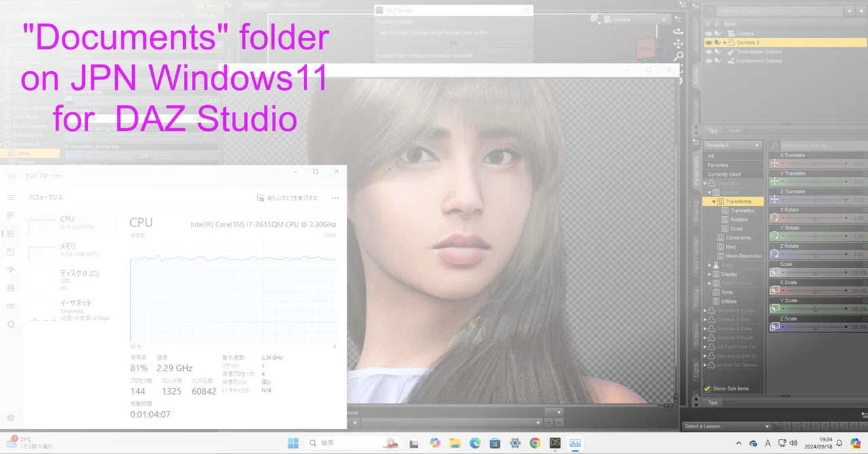Toggle selectability arrow for Tonemapper Options
This screenshot has width=868, height=454.
click(x=717, y=51)
